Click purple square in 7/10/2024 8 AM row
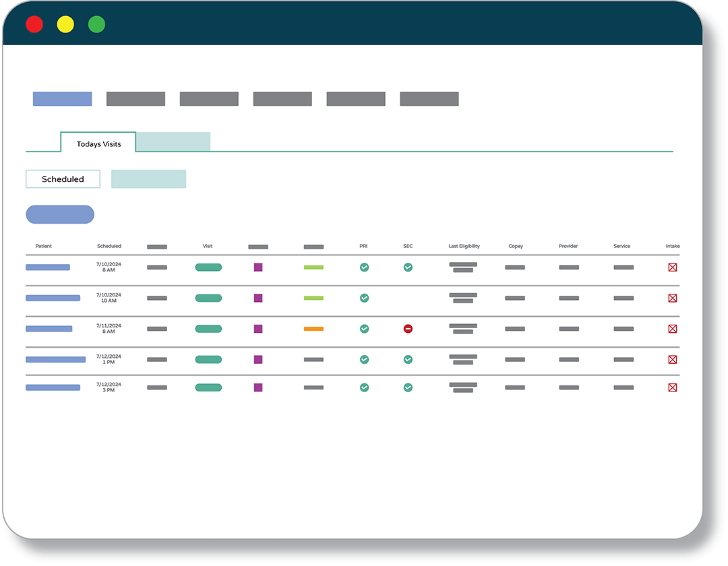The width and height of the screenshot is (728, 566). pos(258,268)
